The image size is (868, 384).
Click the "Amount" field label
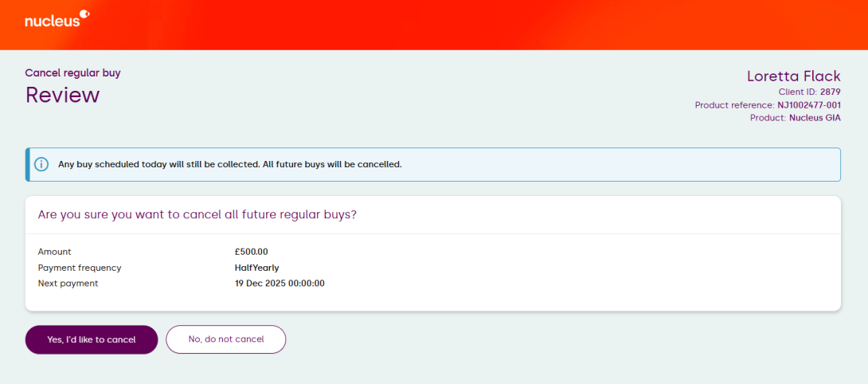tap(54, 252)
